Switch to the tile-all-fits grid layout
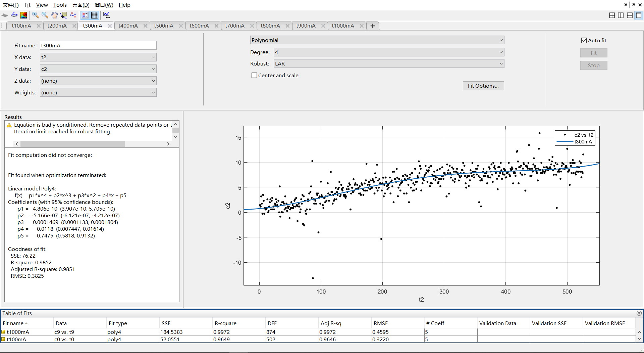Screen dimensions: 644x353 [612, 15]
